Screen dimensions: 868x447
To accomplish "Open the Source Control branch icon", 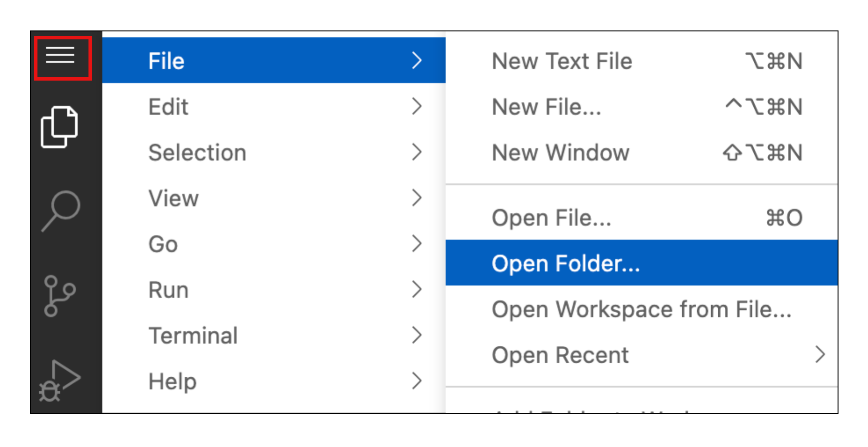I will point(59,296).
